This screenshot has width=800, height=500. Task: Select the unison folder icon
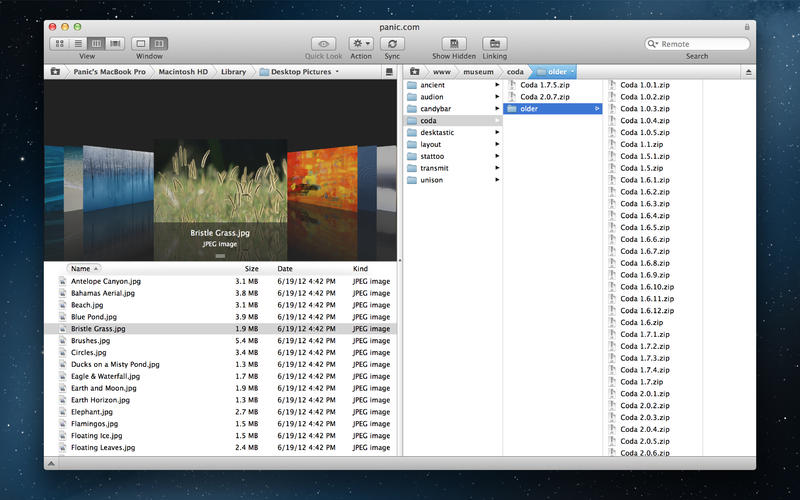pyautogui.click(x=412, y=180)
